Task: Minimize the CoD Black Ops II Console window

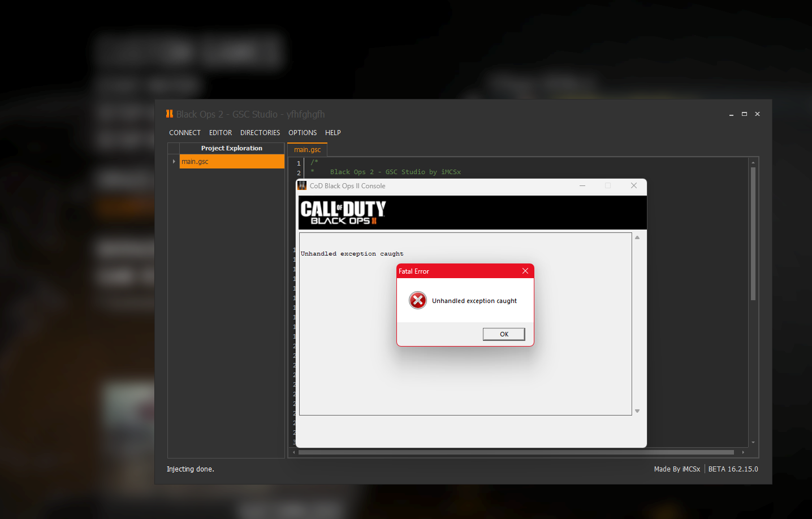Action: pyautogui.click(x=582, y=185)
